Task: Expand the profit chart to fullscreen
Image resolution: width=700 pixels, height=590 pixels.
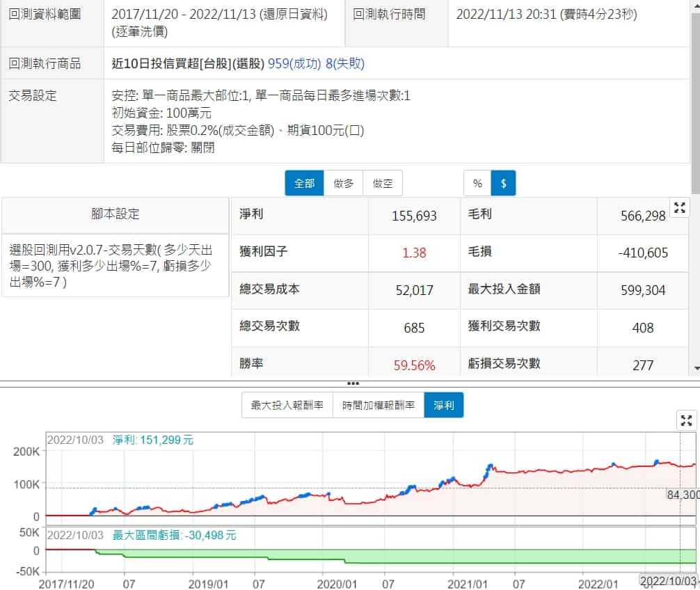Action: pyautogui.click(x=686, y=420)
